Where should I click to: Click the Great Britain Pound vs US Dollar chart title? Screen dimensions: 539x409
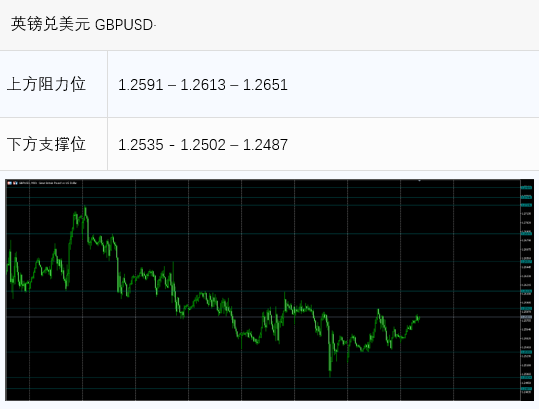click(48, 183)
